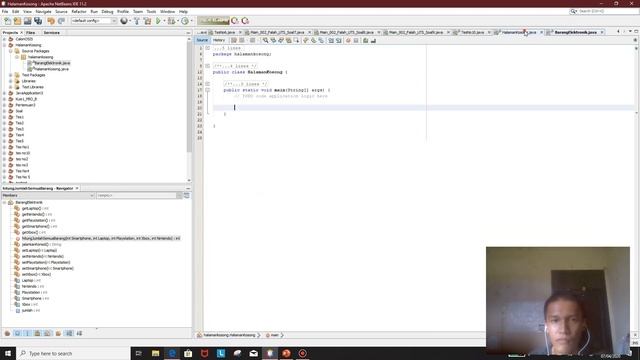The width and height of the screenshot is (640, 360).
Task: Switch to the Files tab
Action: [x=31, y=33]
